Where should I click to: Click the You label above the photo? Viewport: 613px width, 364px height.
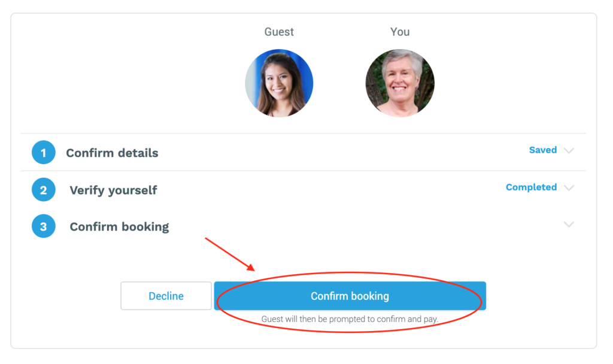(x=400, y=32)
